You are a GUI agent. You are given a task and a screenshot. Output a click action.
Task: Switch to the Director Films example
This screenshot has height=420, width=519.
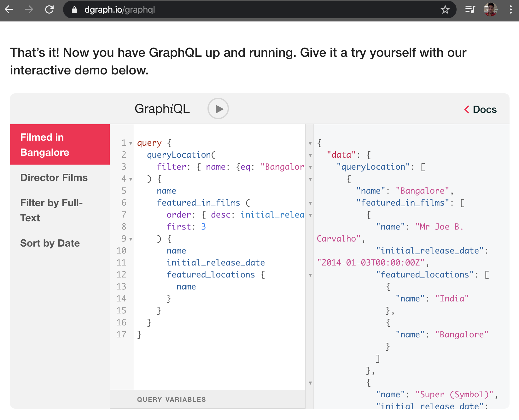[x=54, y=178]
